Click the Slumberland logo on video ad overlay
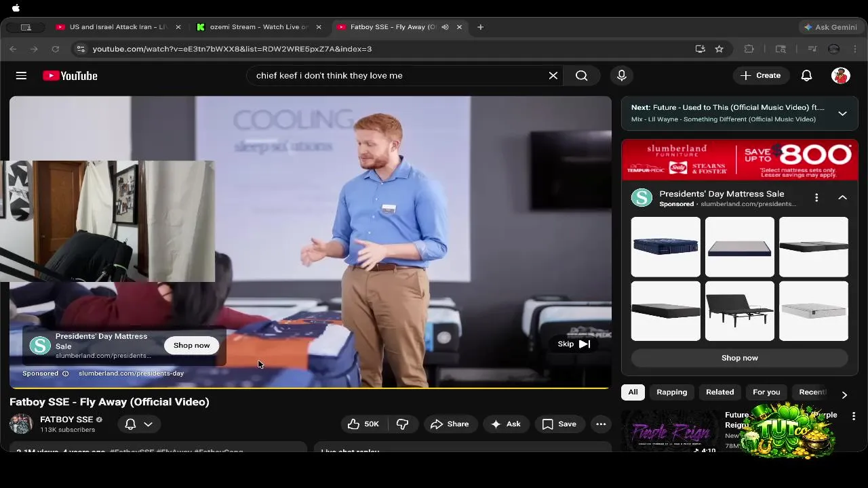This screenshot has width=868, height=488. pyautogui.click(x=40, y=346)
